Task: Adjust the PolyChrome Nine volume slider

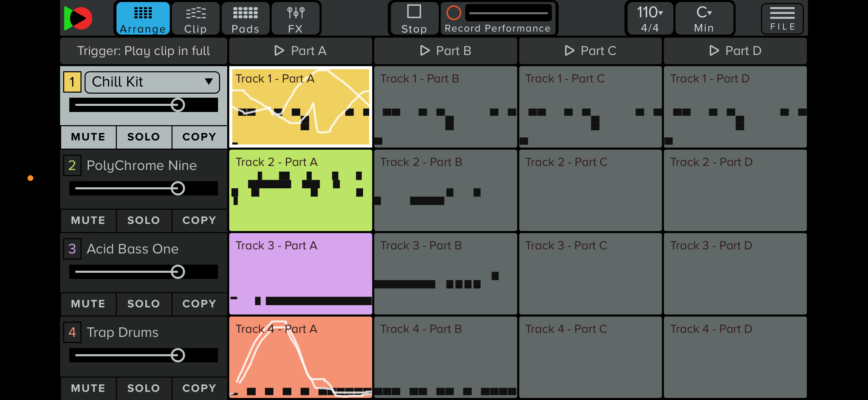Action: point(144,188)
